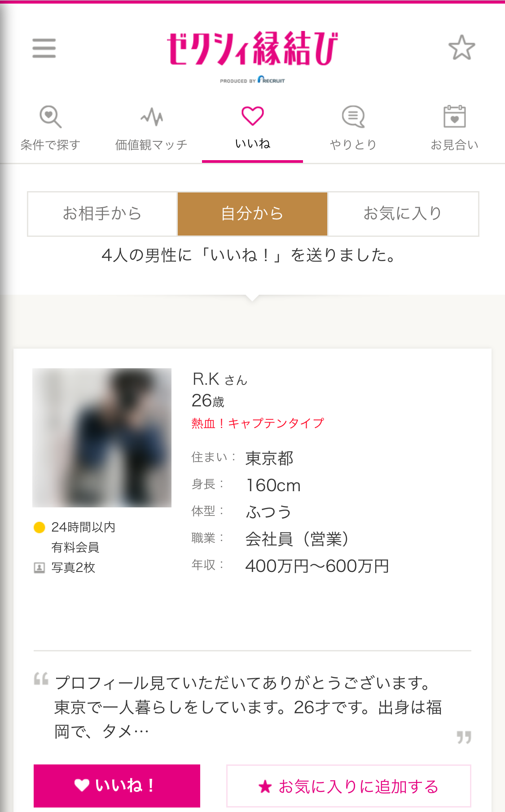This screenshot has width=505, height=812.
Task: Click the お見合い calendar icon
Action: point(454,117)
